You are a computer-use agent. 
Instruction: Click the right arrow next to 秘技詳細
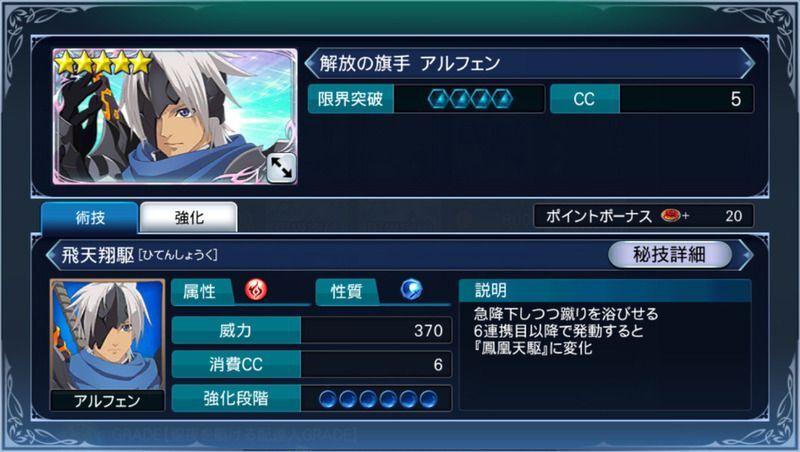(x=745, y=255)
